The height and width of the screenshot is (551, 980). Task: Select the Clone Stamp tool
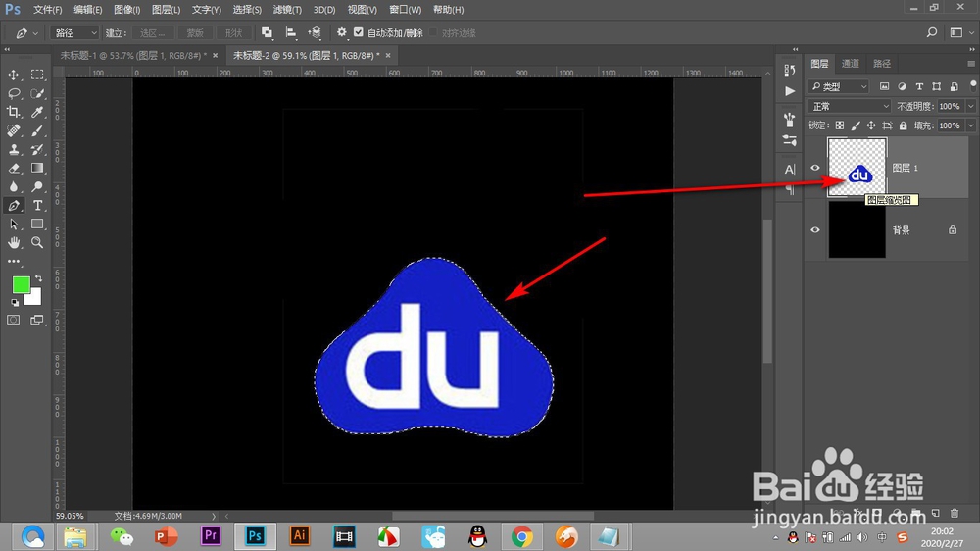coord(13,149)
